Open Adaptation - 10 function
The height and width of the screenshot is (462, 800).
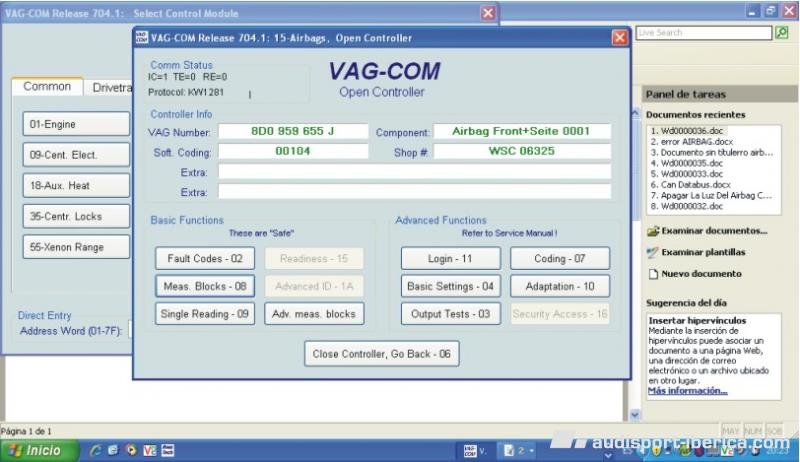point(560,286)
